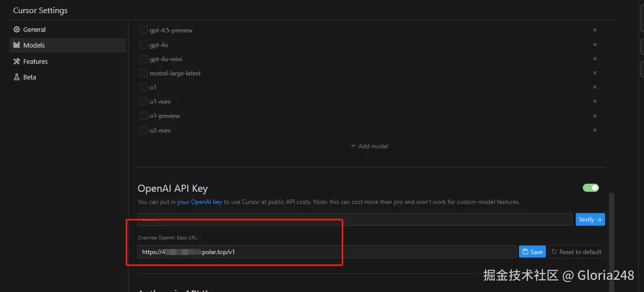Screen dimensions: 644x292
Task: Click the Verify button
Action: point(590,219)
